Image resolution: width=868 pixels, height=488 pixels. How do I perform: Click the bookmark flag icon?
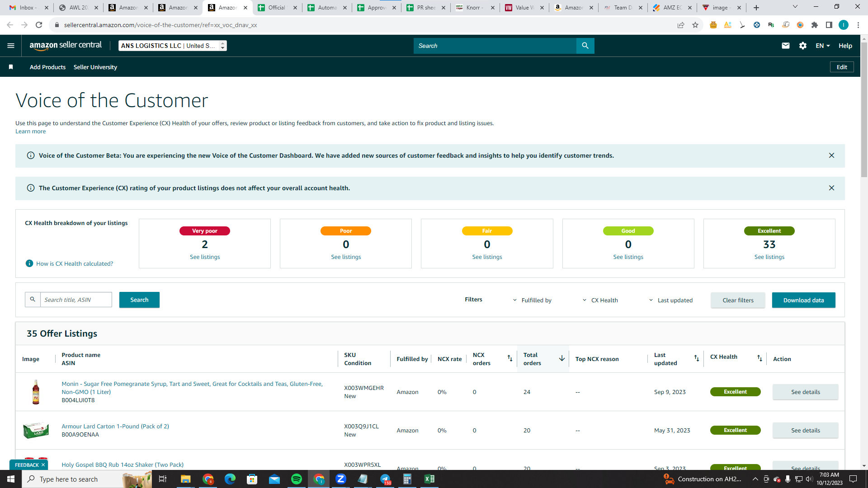pos(11,67)
